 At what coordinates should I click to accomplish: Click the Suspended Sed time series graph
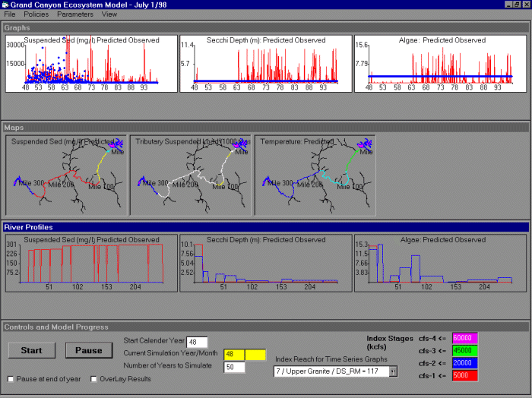[x=90, y=64]
